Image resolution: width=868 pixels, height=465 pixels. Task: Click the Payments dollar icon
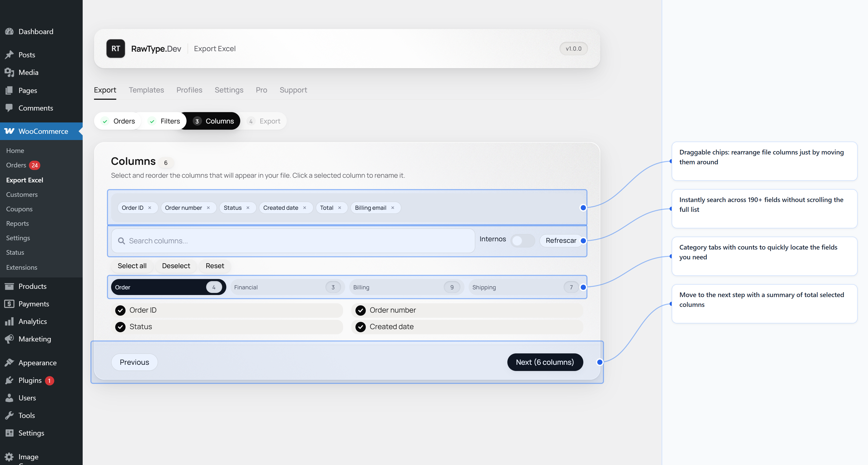(x=10, y=304)
